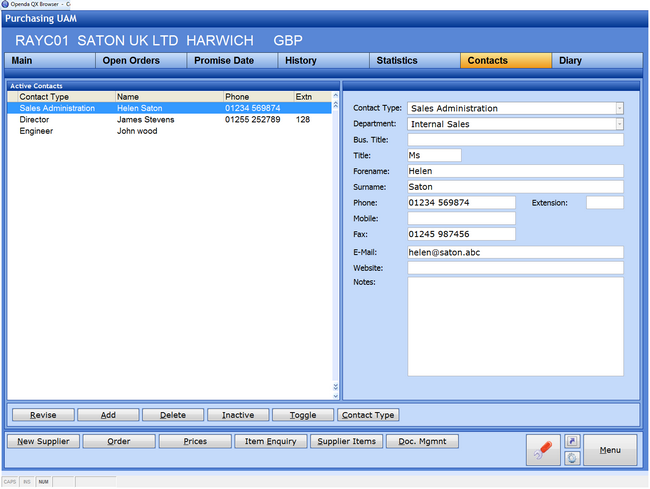Click the red wrench tools button
This screenshot has width=650, height=489.
(x=543, y=450)
